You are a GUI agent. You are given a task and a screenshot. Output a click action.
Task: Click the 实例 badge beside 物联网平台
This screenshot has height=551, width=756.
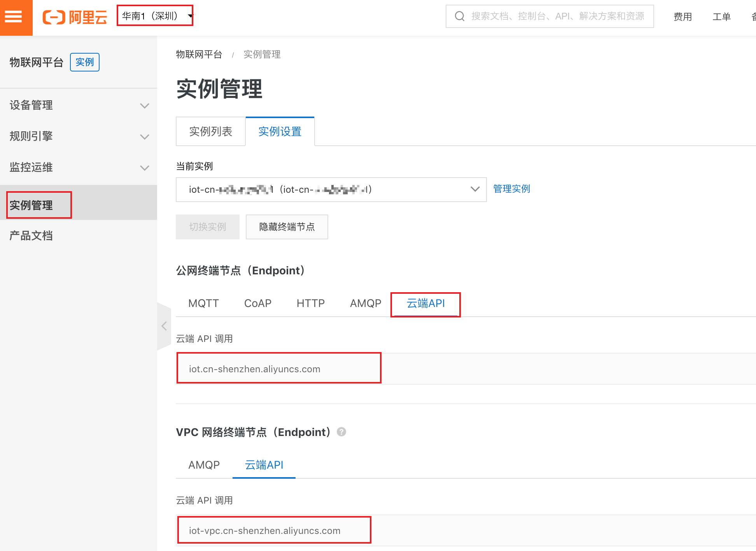[85, 62]
